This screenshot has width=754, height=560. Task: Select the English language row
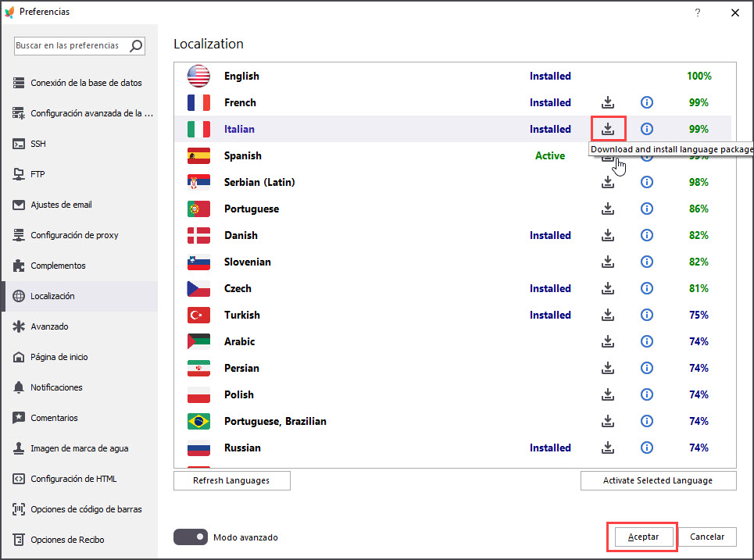(x=453, y=76)
